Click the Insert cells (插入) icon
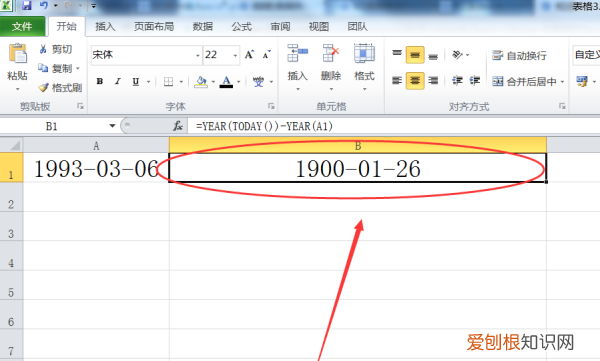600x361 pixels. [297, 53]
